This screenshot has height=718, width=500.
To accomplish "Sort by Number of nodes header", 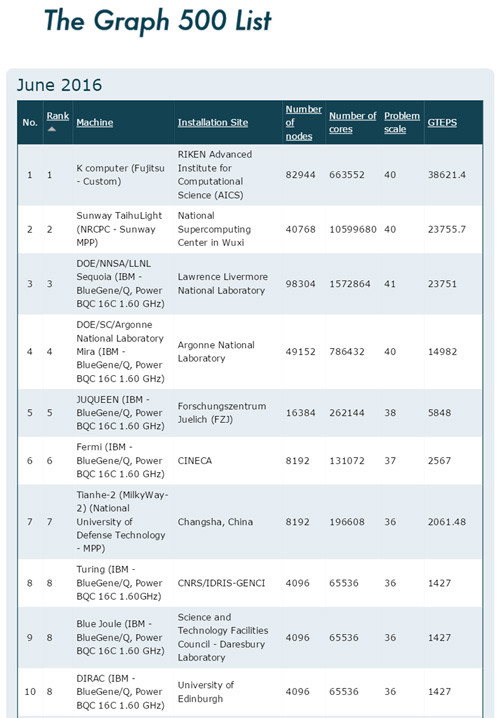I will pyautogui.click(x=304, y=122).
